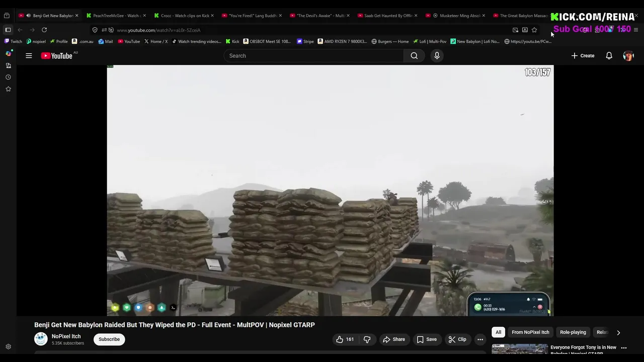Click the search magnifier button
The width and height of the screenshot is (644, 362).
pos(414,56)
